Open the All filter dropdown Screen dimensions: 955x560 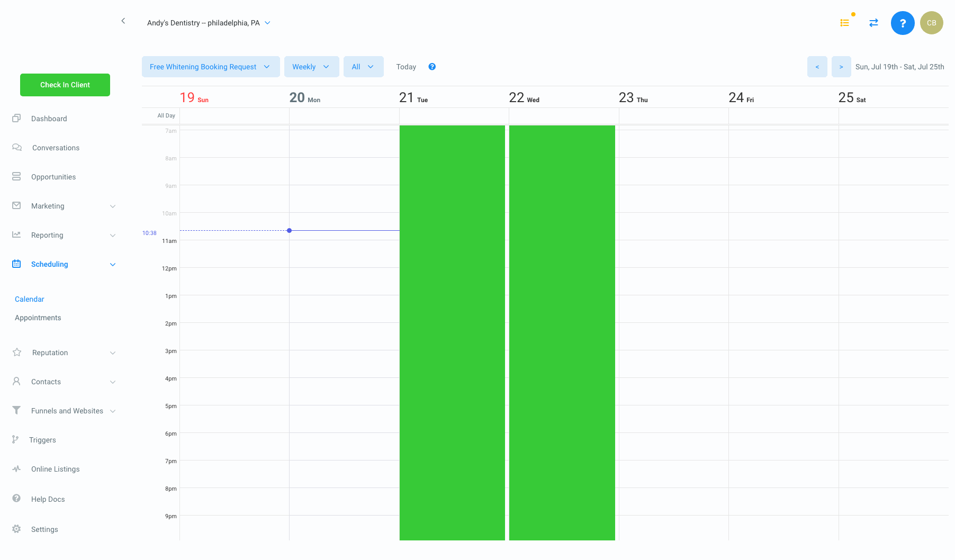[x=363, y=67]
